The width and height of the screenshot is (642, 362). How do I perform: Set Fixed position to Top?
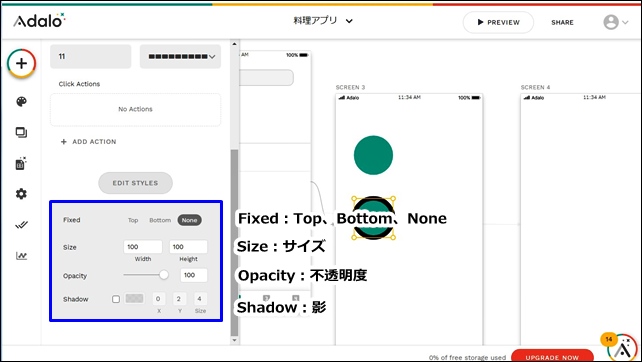tap(133, 220)
